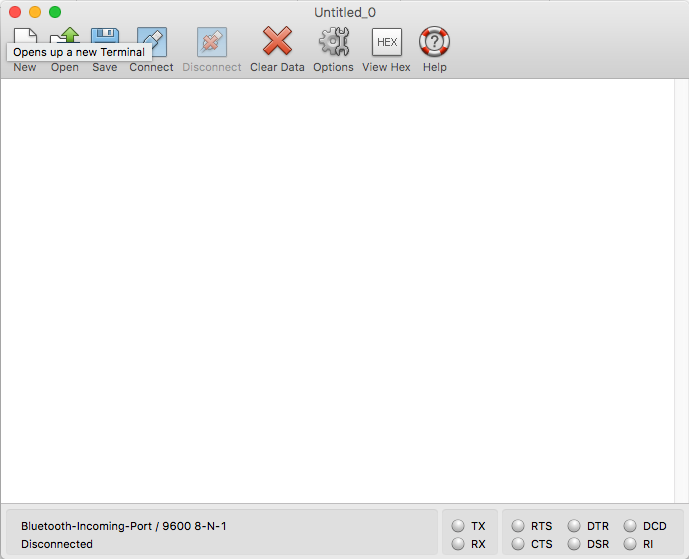The width and height of the screenshot is (689, 559).
Task: Click the RX indicator light
Action: pyautogui.click(x=458, y=544)
